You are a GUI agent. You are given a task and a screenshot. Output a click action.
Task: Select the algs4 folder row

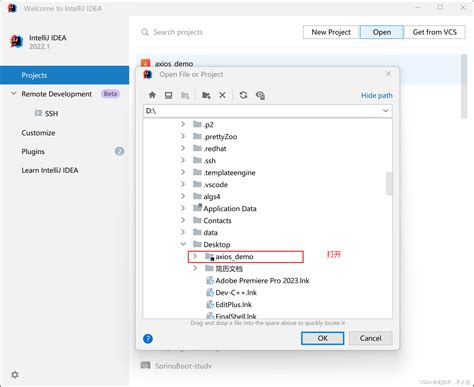(x=268, y=197)
